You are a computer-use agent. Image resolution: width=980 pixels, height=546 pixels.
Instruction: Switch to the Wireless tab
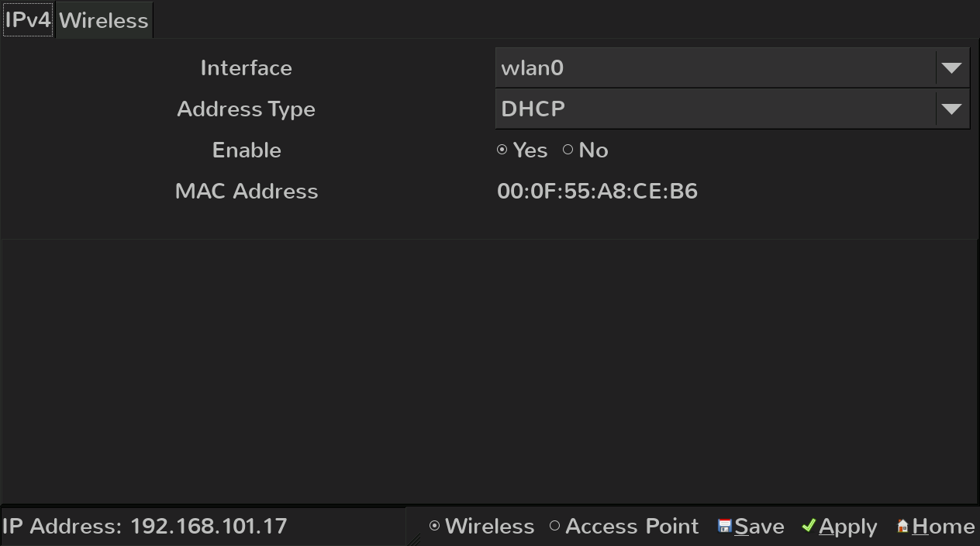click(104, 20)
